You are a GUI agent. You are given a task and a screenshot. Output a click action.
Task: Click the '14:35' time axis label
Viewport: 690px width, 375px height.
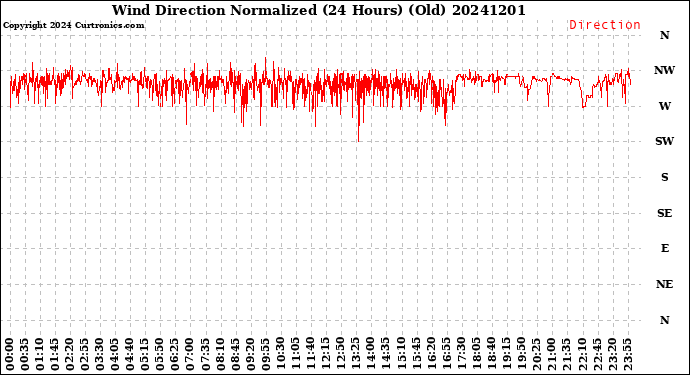click(385, 354)
